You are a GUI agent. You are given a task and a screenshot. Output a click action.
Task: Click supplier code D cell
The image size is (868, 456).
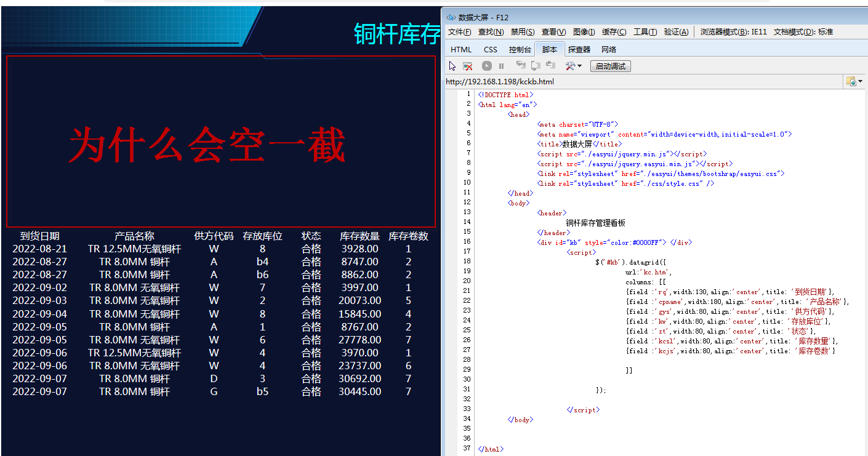point(214,378)
